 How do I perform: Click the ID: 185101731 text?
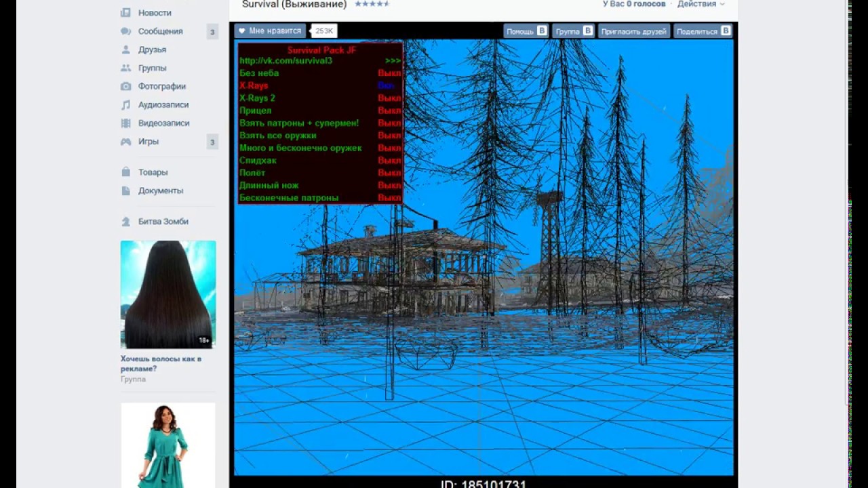pyautogui.click(x=484, y=484)
